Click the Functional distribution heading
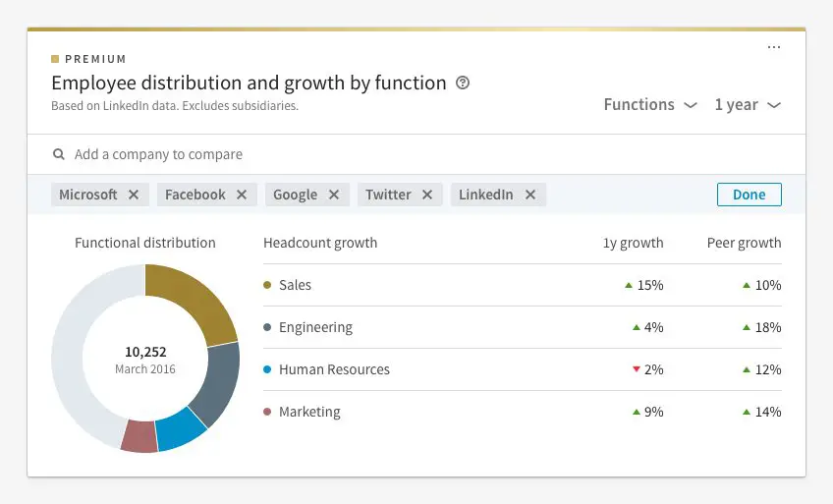 [x=145, y=244]
